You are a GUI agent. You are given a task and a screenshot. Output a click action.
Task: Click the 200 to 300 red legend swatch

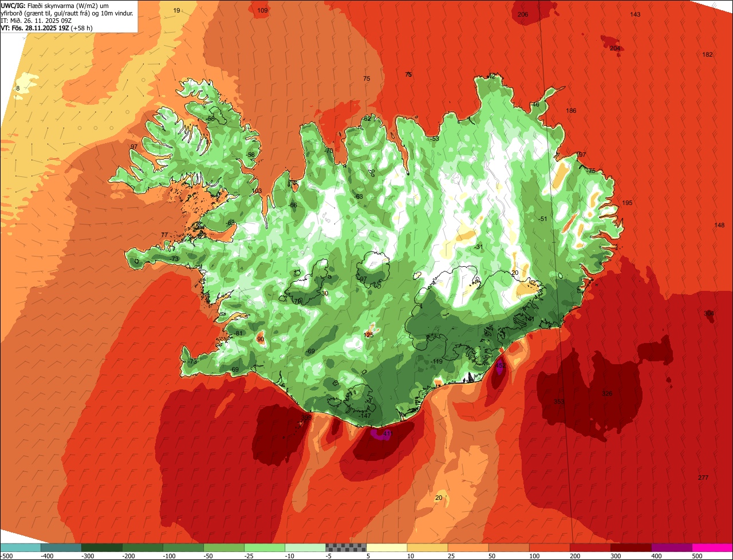pyautogui.click(x=590, y=547)
